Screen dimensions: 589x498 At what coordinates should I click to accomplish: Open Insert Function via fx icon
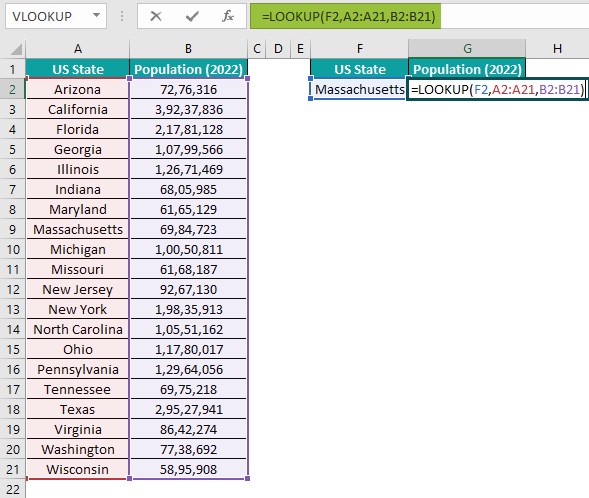click(x=228, y=16)
